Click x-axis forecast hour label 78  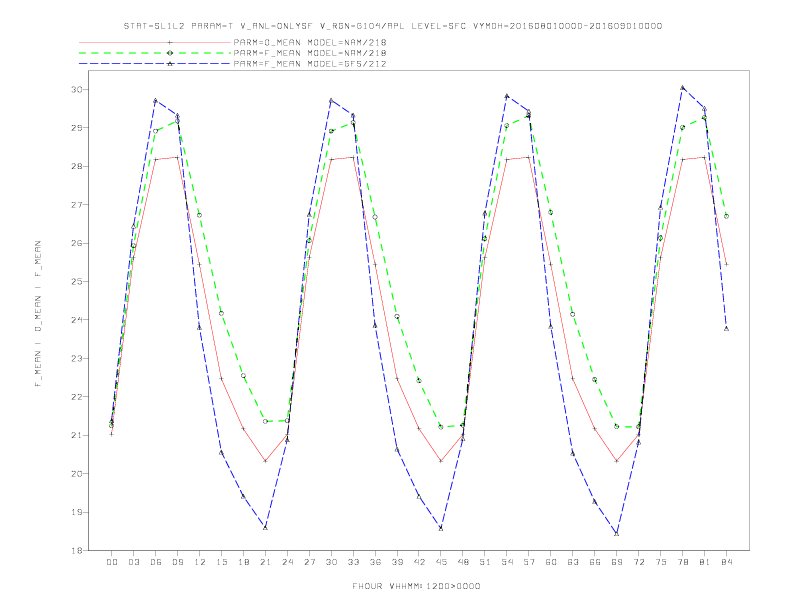[x=683, y=562]
